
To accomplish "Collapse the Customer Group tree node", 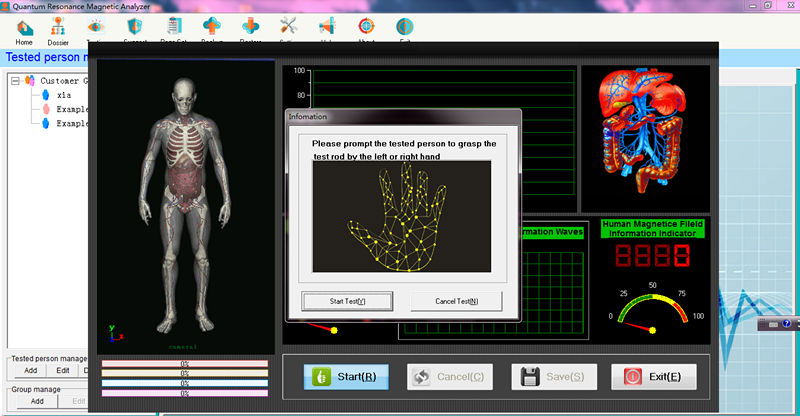I will click(x=15, y=81).
